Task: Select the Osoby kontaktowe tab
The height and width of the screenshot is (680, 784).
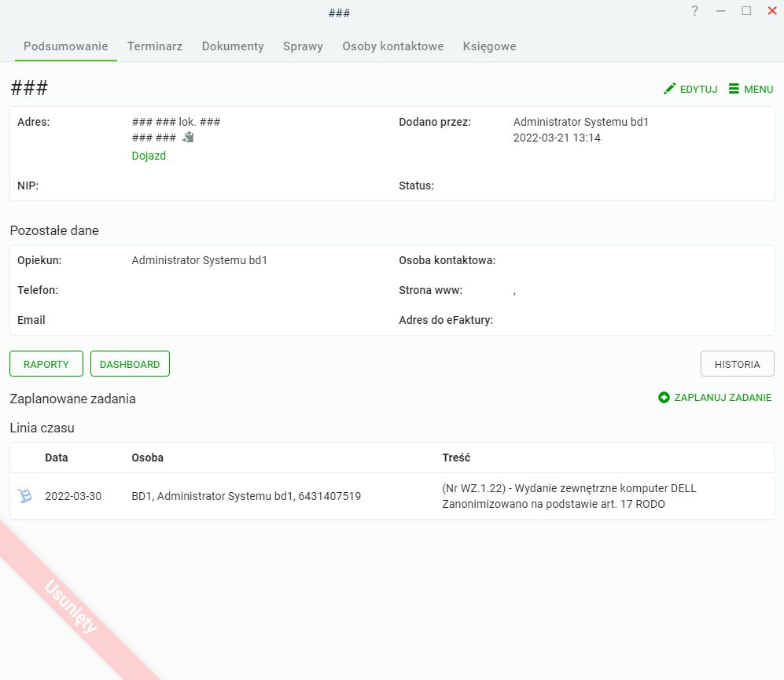Action: click(392, 46)
